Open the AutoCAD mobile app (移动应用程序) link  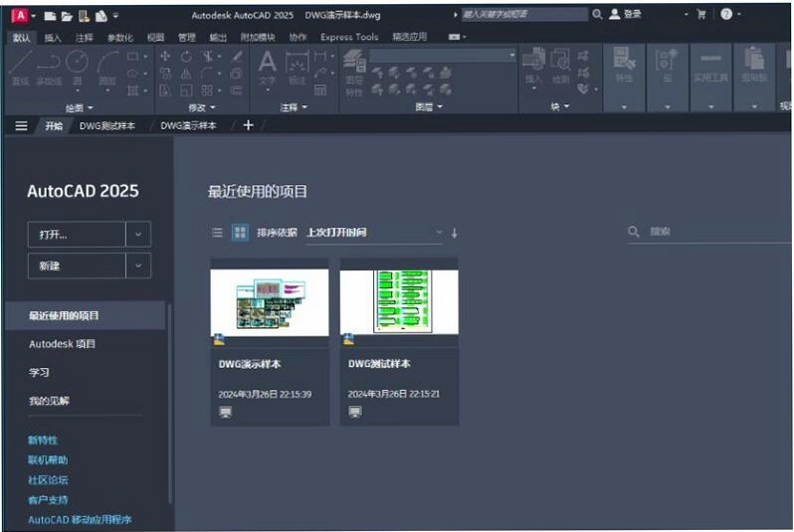[x=80, y=520]
